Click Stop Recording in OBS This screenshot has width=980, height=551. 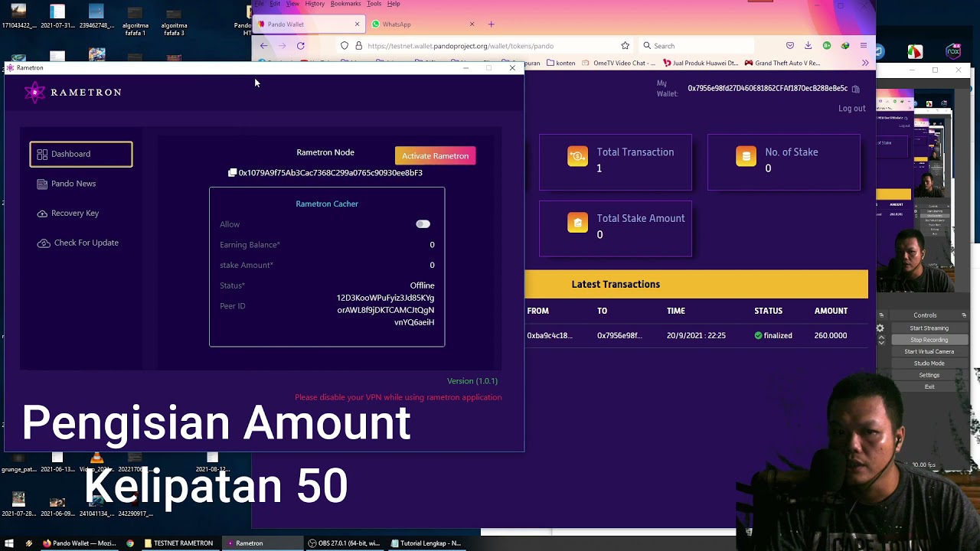929,340
